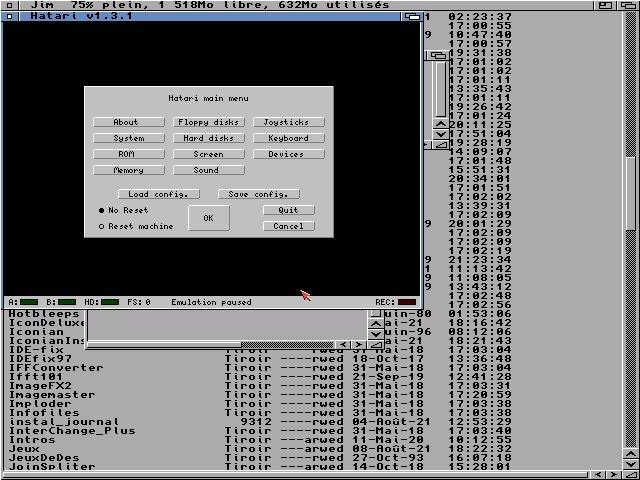
Task: Click the Hatari window close gadget
Action: coord(10,16)
